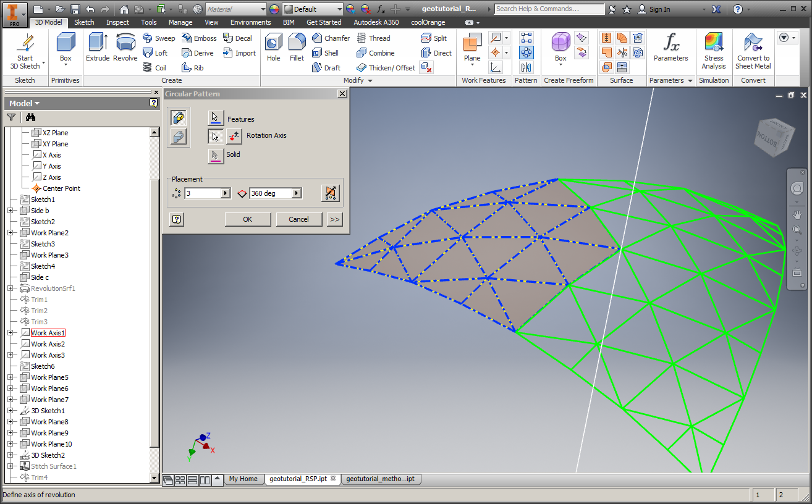
Task: Click the occurrence count field
Action: pos(202,193)
